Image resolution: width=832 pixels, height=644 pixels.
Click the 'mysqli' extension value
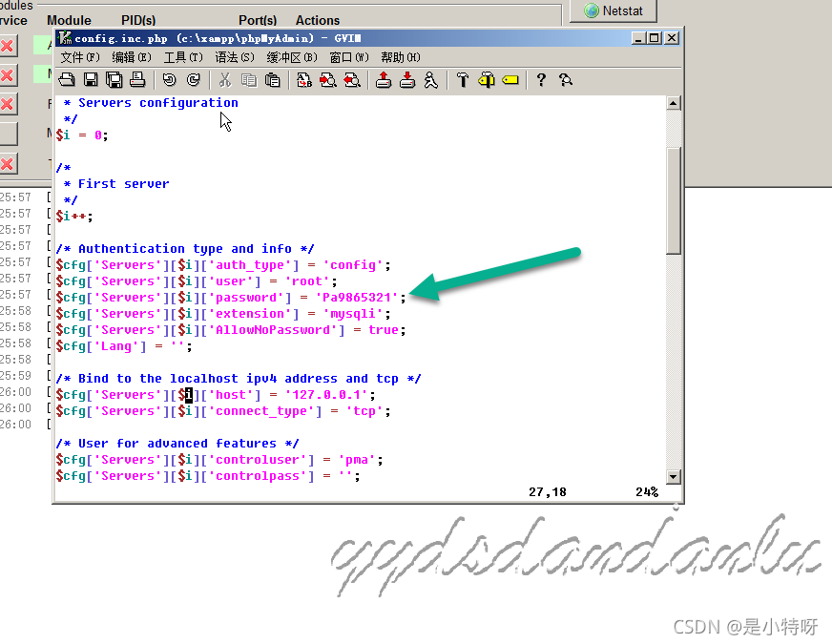tap(353, 314)
